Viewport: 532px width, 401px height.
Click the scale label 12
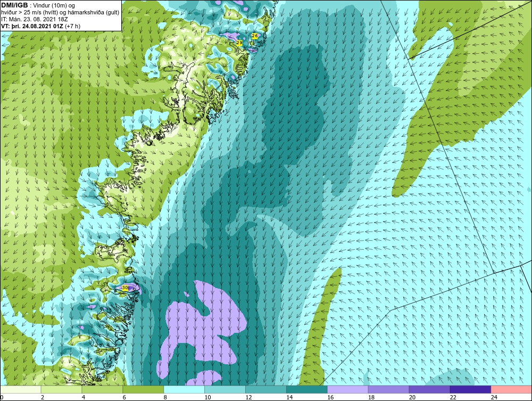(248, 397)
